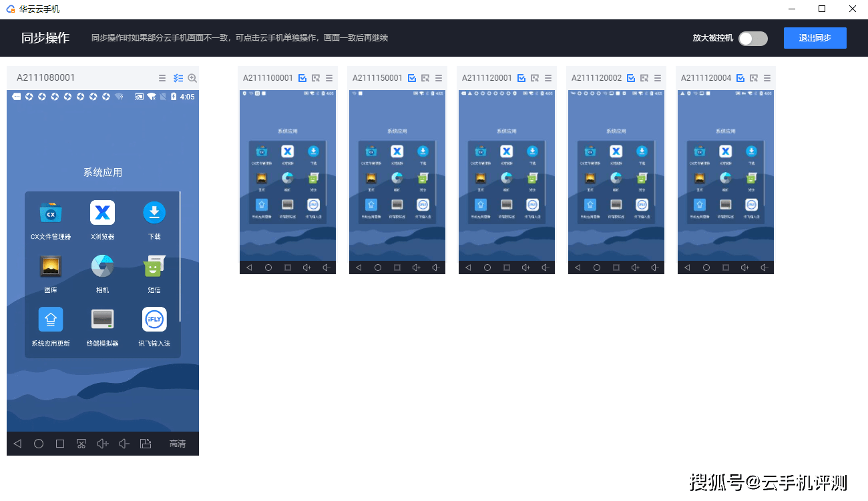Click the 退出同步 button

click(815, 38)
